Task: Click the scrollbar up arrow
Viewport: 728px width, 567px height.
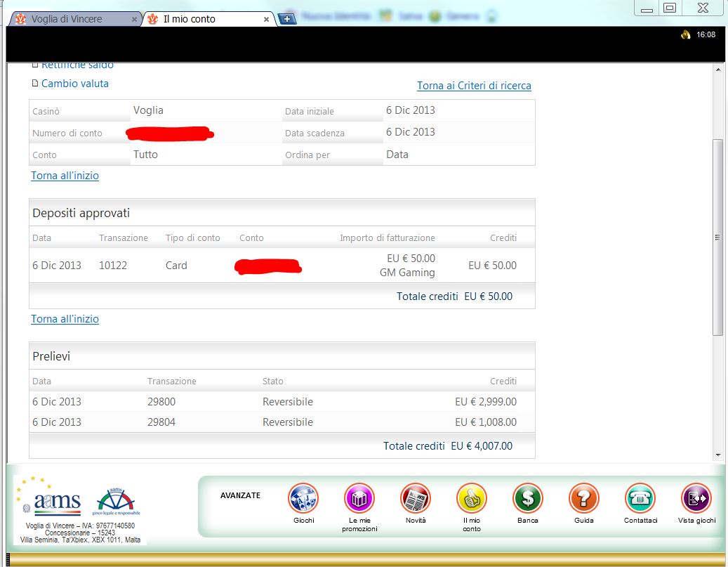Action: point(718,70)
